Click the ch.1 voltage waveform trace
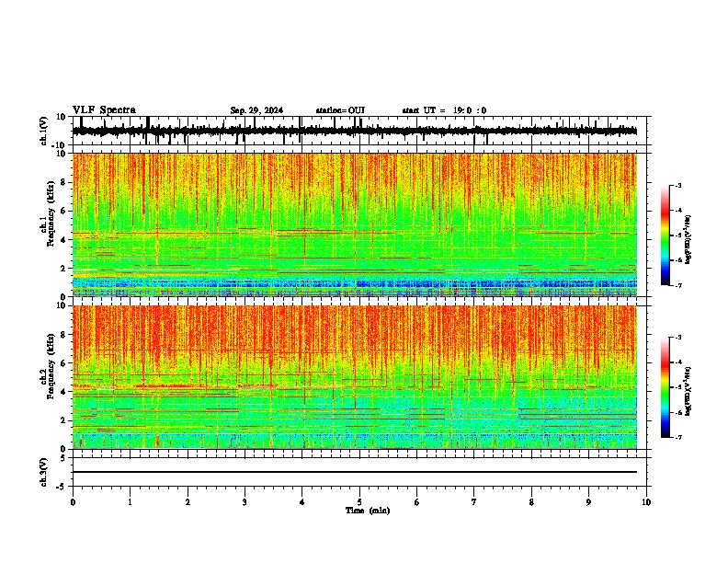Viewport: 728px width, 563px height. pyautogui.click(x=355, y=131)
